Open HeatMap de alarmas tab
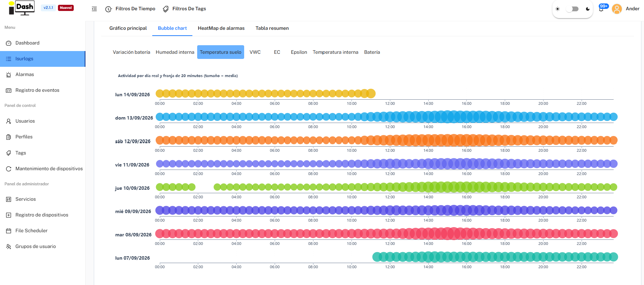Screen dimensions: 644x285 pos(221,28)
